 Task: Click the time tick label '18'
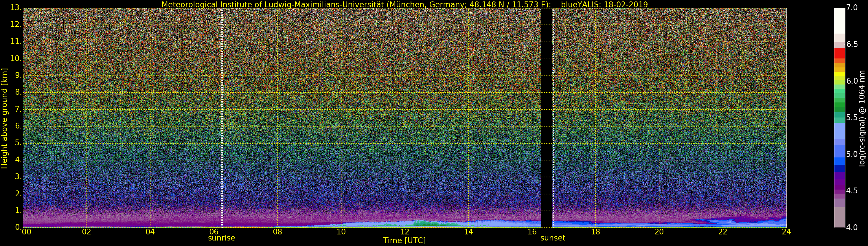click(595, 232)
